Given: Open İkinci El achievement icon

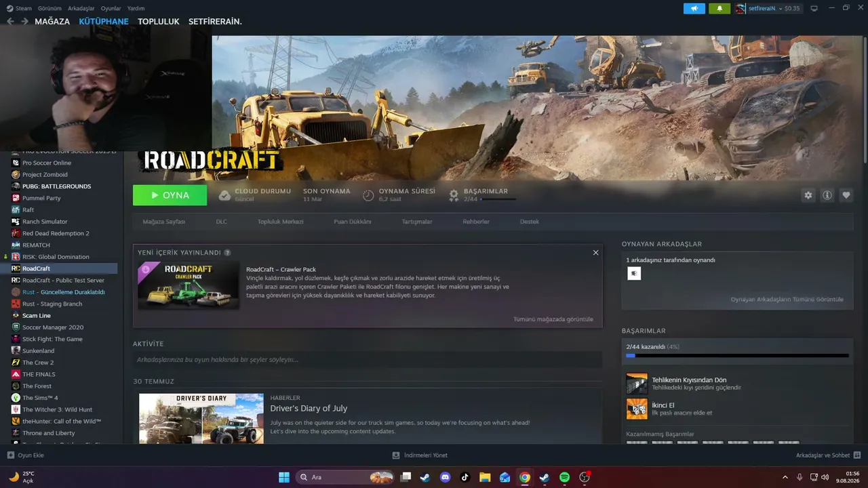Looking at the screenshot, I should tap(637, 409).
